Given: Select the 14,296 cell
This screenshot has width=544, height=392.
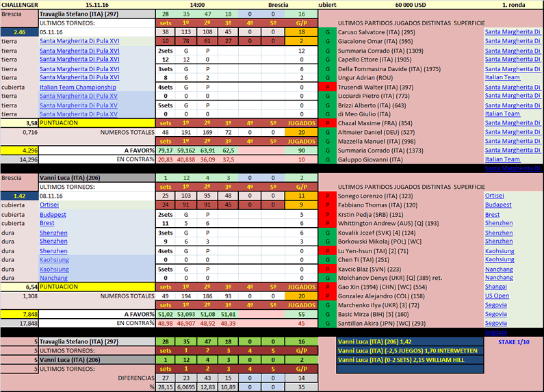Looking at the screenshot, I should click(x=19, y=159).
